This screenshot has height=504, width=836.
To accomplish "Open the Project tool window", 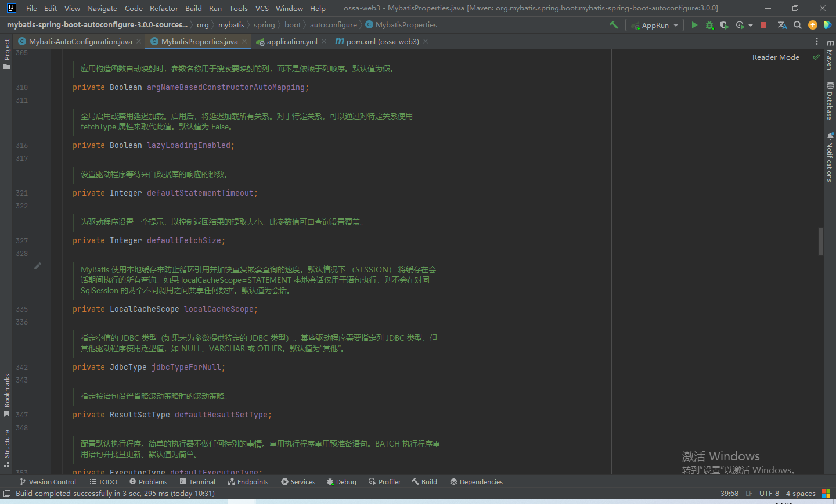I will [6, 53].
